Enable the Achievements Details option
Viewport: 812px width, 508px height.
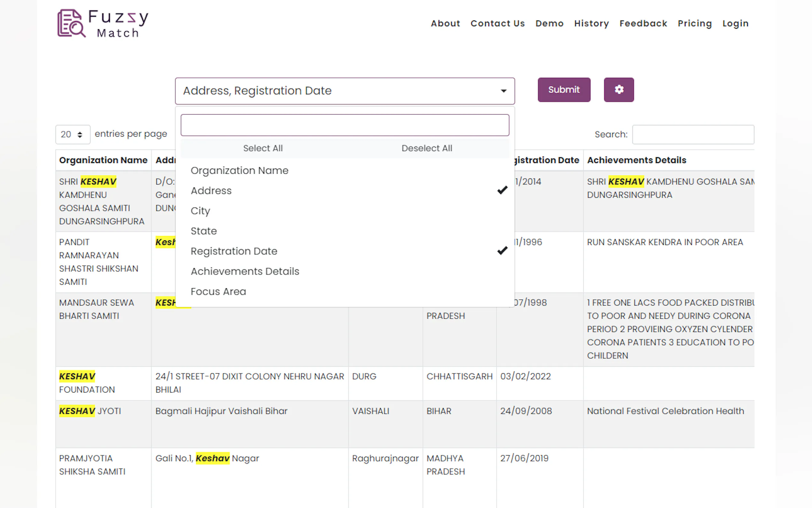pyautogui.click(x=245, y=272)
